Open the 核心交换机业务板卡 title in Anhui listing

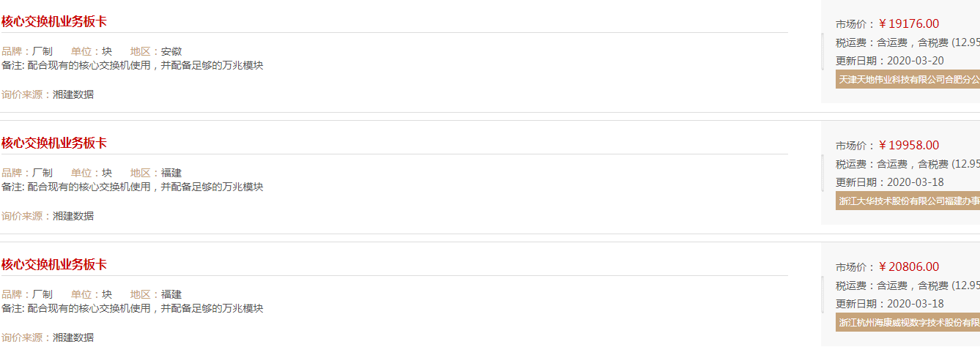click(x=54, y=21)
